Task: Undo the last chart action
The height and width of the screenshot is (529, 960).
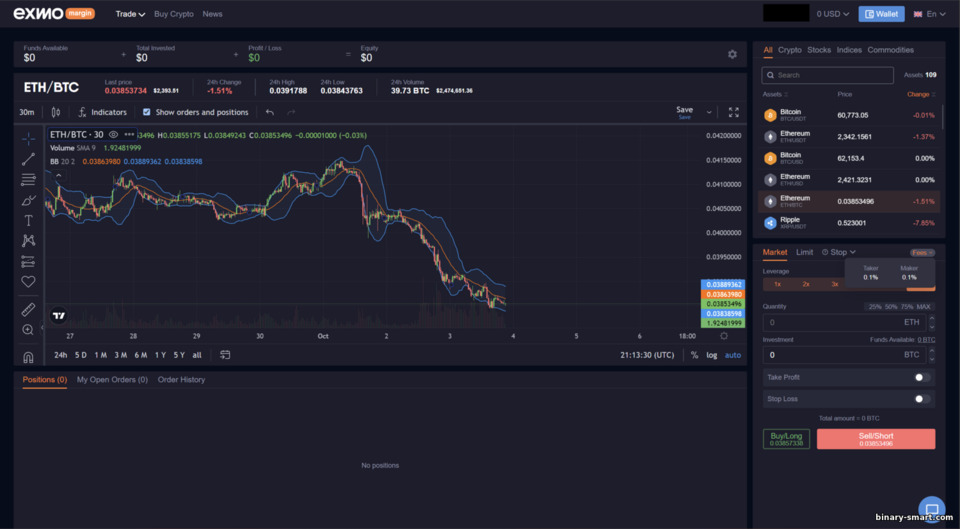Action: (x=269, y=112)
